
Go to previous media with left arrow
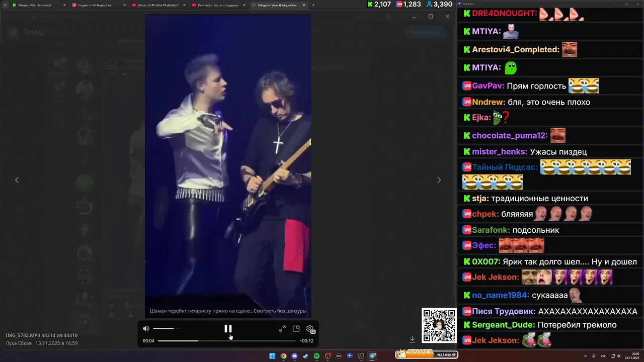pyautogui.click(x=17, y=180)
